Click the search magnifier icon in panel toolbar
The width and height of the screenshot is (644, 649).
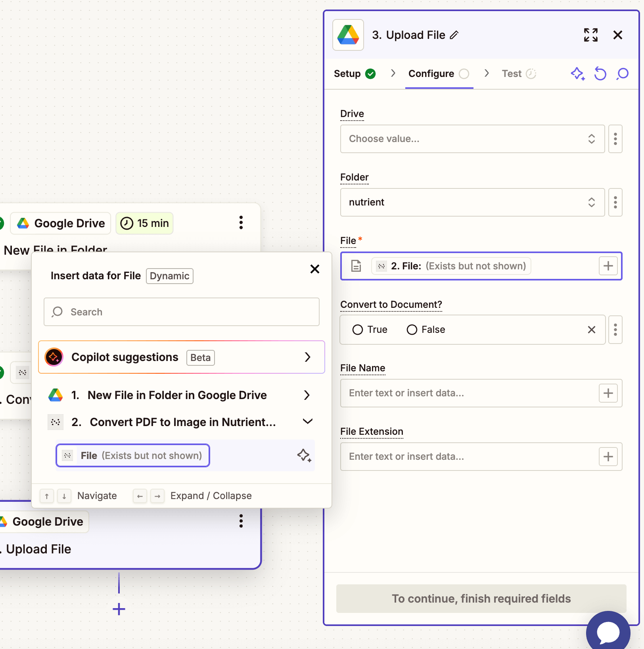point(623,74)
